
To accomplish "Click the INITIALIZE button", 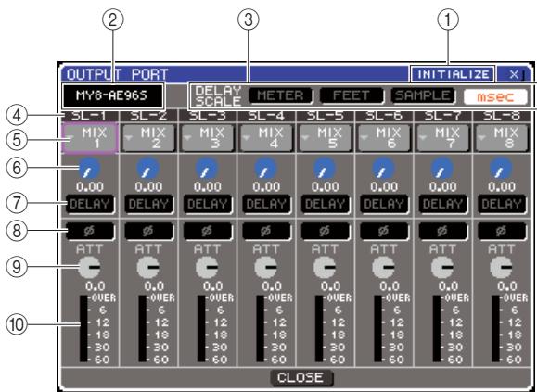I will 453,74.
